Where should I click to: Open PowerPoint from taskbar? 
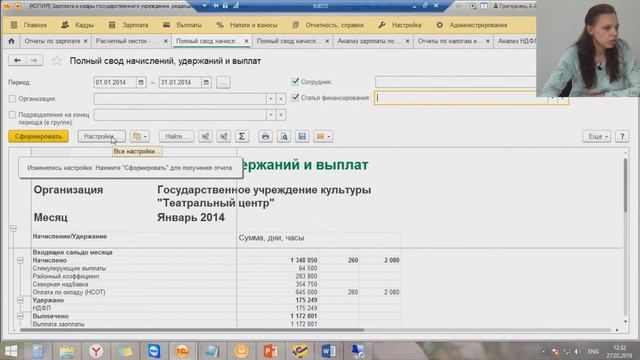click(x=270, y=351)
